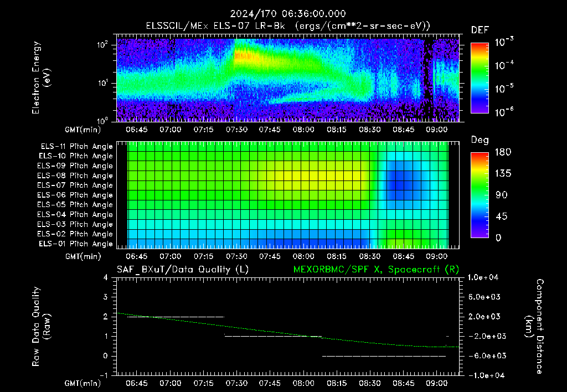This screenshot has width=567, height=392.
Task: Click the GMT(min) label under the spectrogram
Action: pos(83,130)
